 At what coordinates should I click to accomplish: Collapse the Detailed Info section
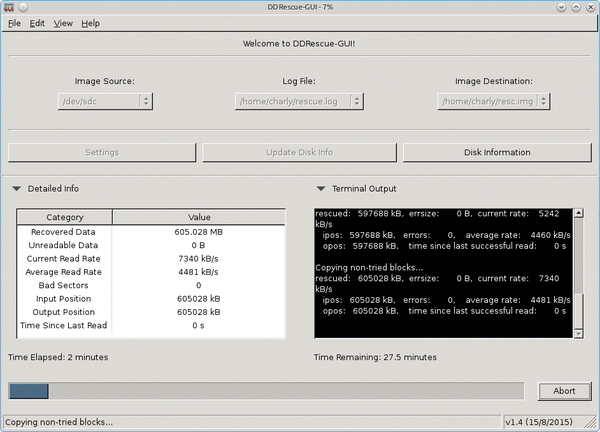pos(16,189)
